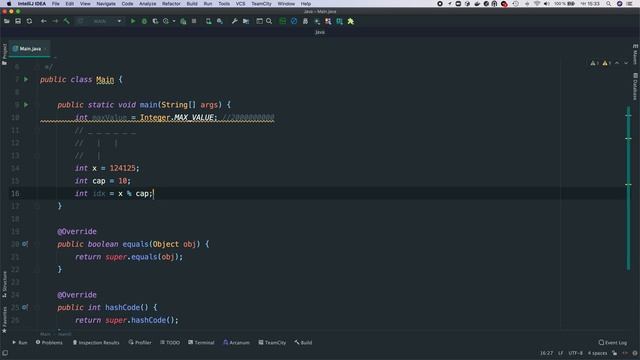Open the Build tool window
640x360 pixels.
(303, 343)
